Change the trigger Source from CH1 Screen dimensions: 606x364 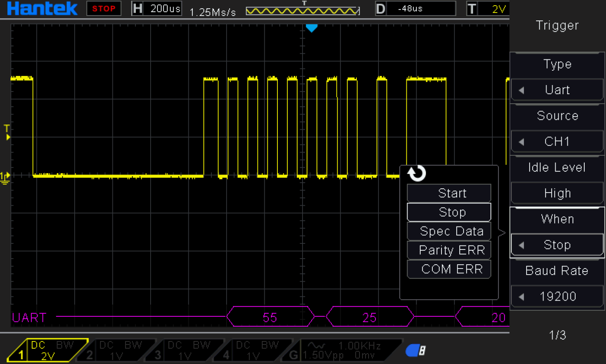557,141
